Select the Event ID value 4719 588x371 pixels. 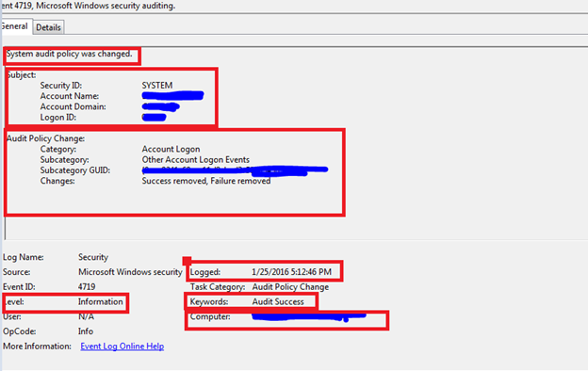click(x=87, y=286)
